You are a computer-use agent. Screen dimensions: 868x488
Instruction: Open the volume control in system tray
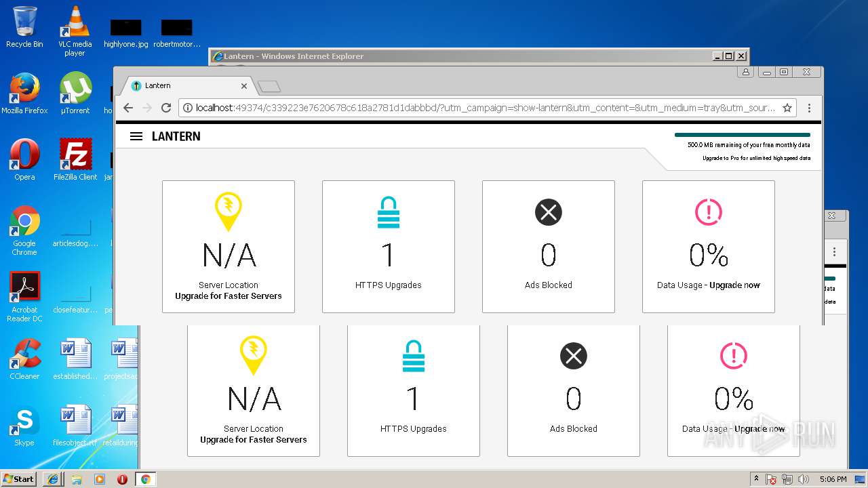(804, 479)
